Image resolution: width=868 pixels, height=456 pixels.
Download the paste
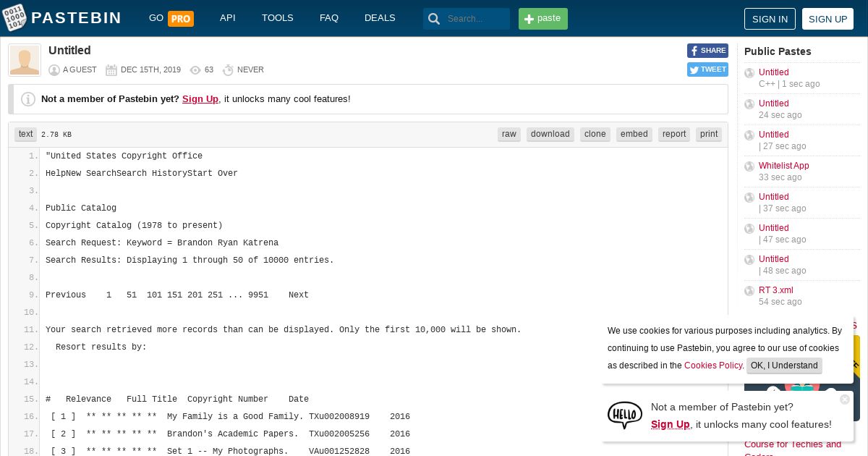(x=550, y=135)
